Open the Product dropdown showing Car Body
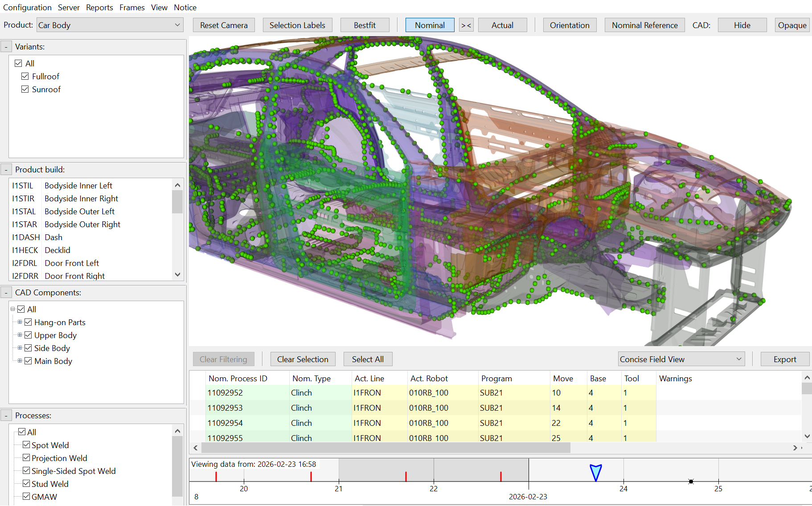Screen dimensions: 812x506 coord(110,25)
